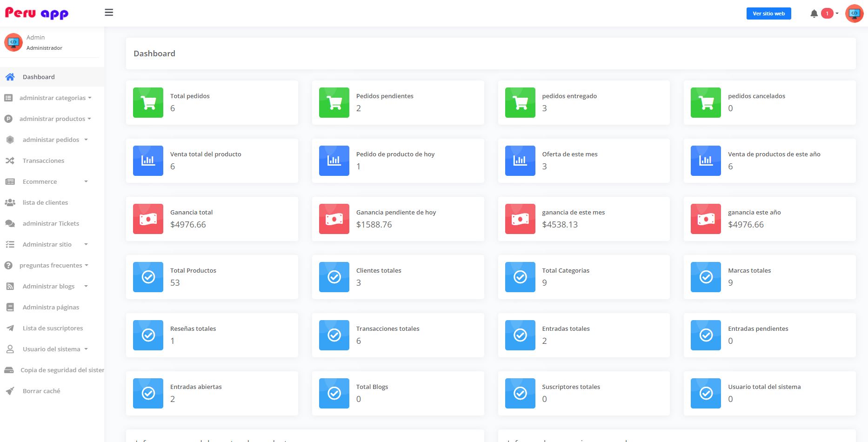Click the Venta de productos de este año icon
This screenshot has height=442, width=868.
pyautogui.click(x=706, y=161)
